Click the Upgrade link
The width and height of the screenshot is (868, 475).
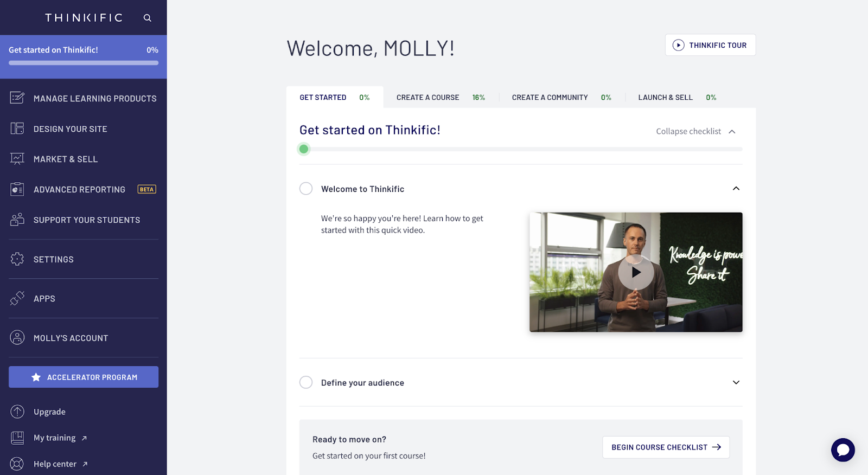49,412
